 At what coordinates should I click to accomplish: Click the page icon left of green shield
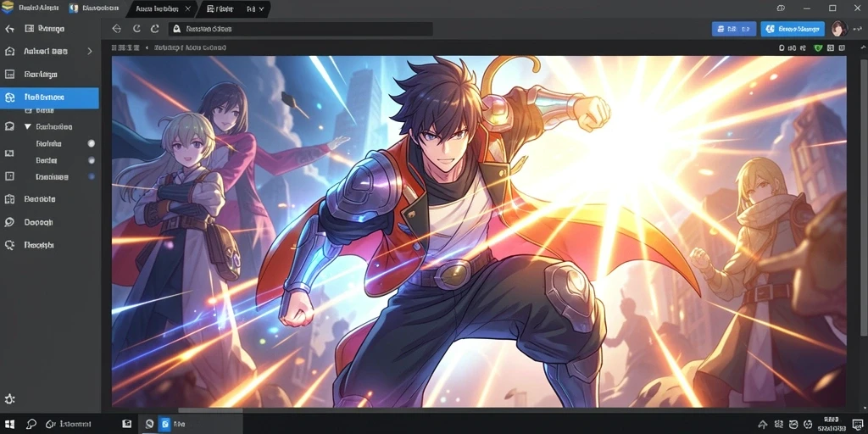point(782,48)
